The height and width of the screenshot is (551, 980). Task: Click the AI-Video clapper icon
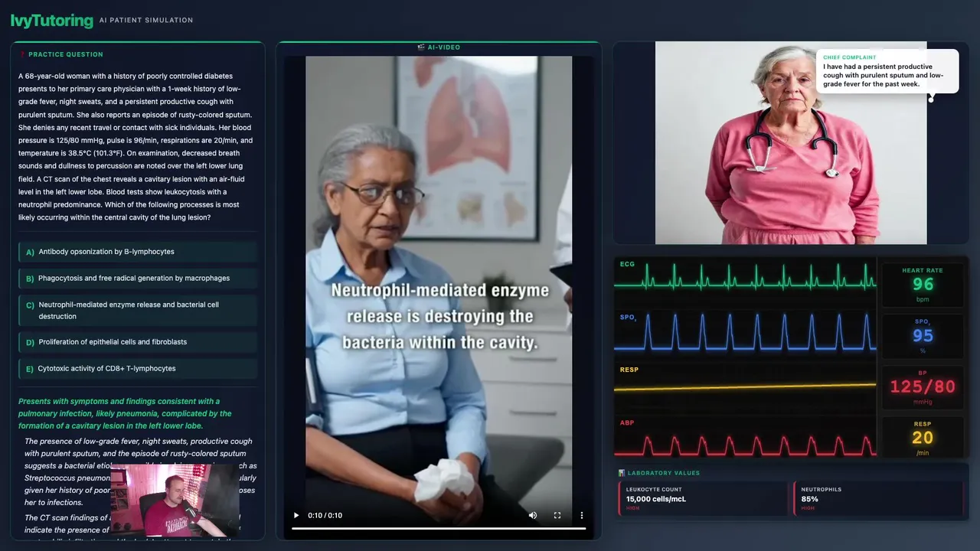[421, 47]
